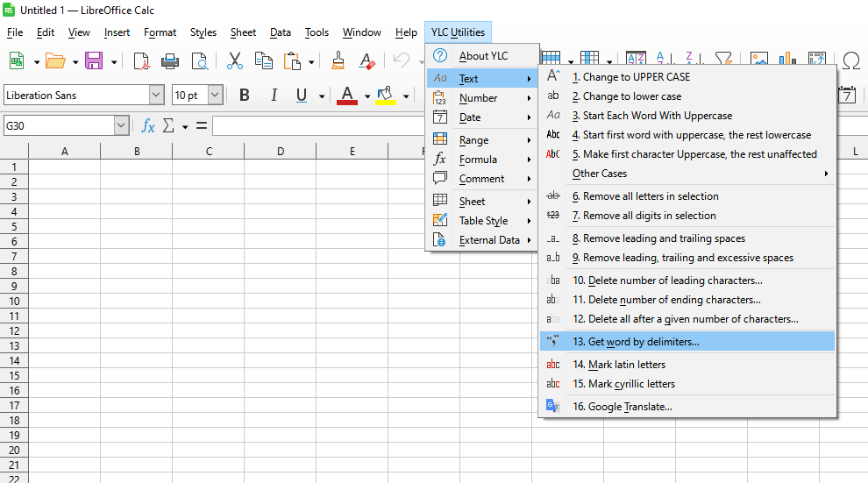This screenshot has height=483, width=868.
Task: Choose 'Get word by delimiters' menu item
Action: point(637,342)
